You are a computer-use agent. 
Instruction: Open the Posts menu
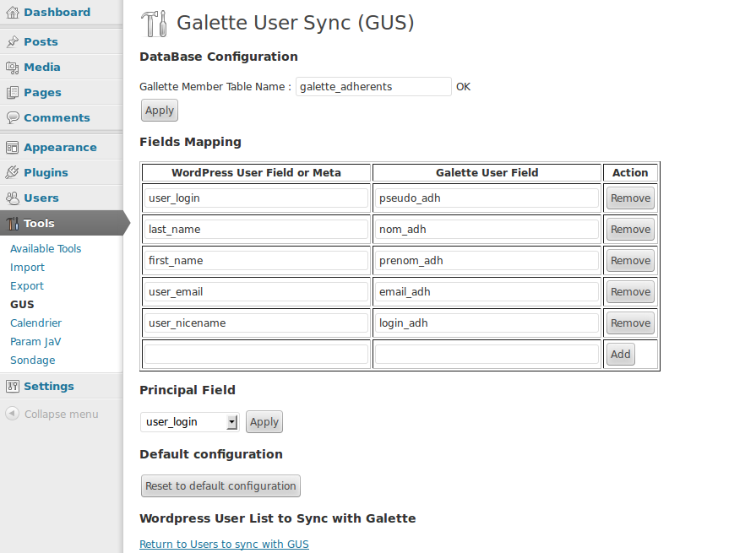(41, 42)
